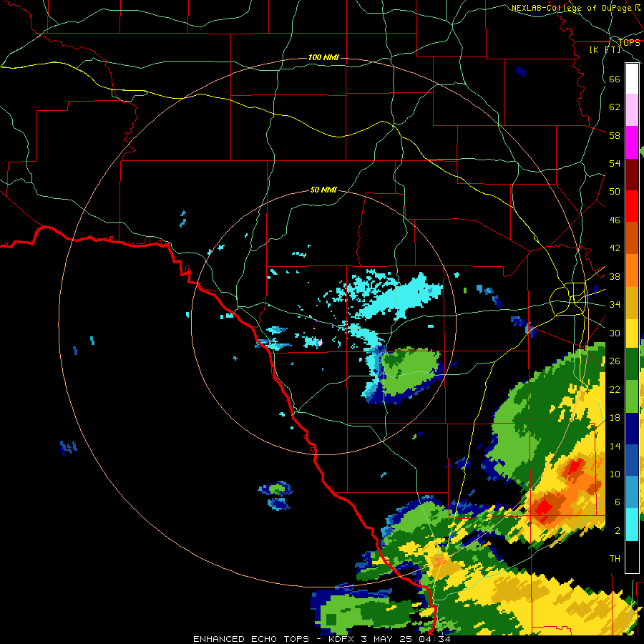644x644 pixels.
Task: Click the dark green legend swatch
Action: pyautogui.click(x=632, y=364)
